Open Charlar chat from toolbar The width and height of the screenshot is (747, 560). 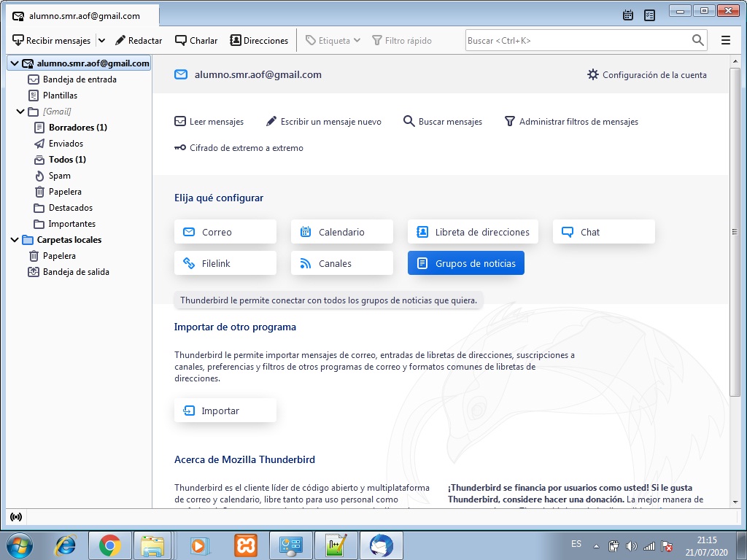click(x=196, y=41)
